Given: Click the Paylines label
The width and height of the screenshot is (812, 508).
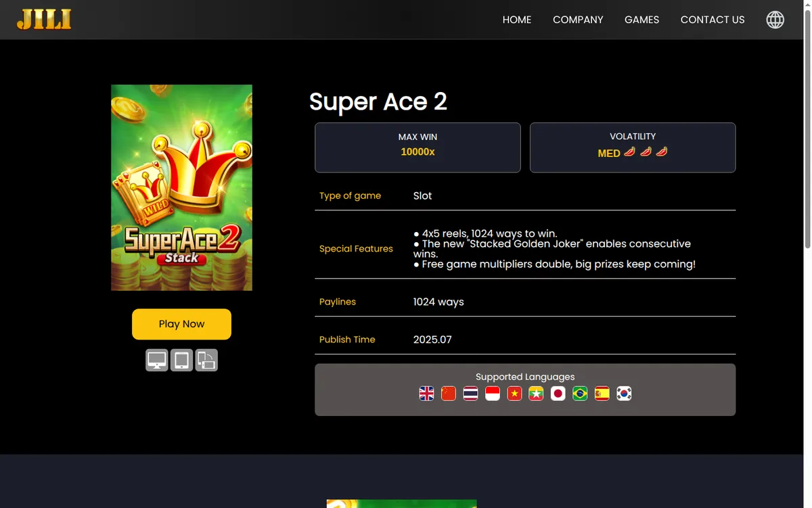Looking at the screenshot, I should [x=338, y=302].
